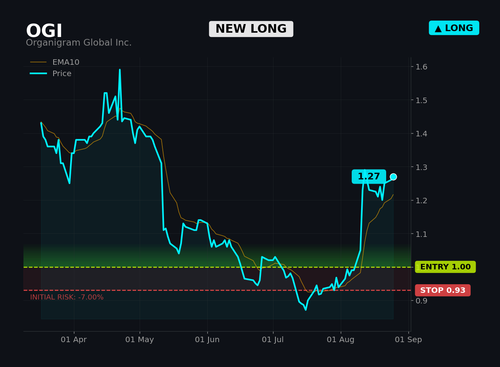This screenshot has width=500, height=367.
Task: Click the 0.9 price axis label
Action: pos(421,301)
